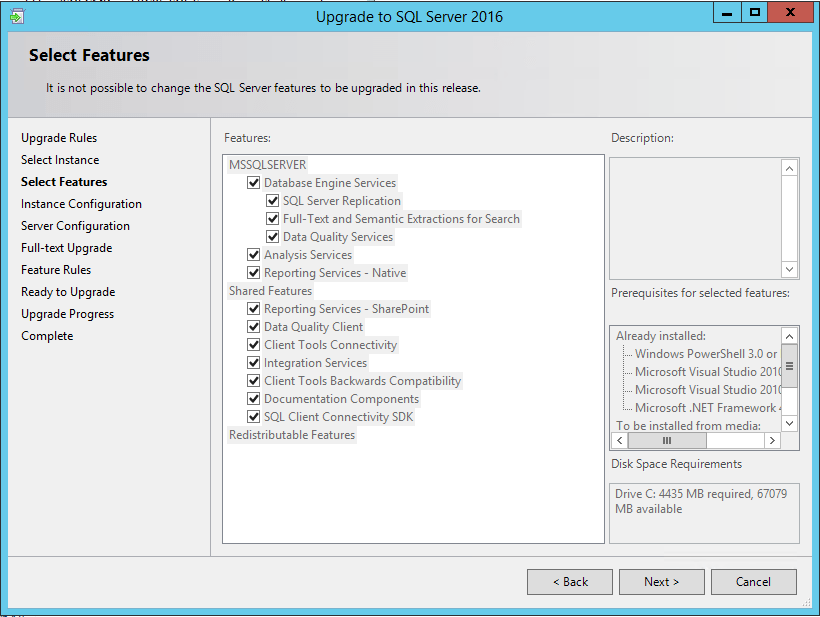Click the SQL Server setup icon in title bar
The image size is (820, 617).
16,17
